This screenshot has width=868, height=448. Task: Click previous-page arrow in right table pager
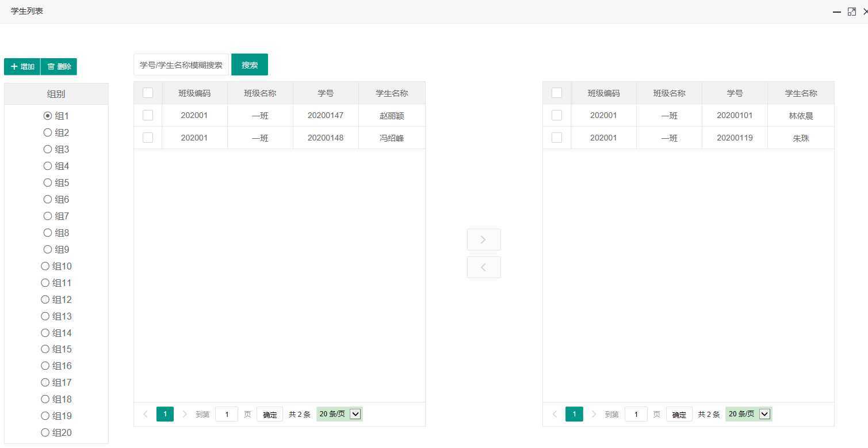click(x=555, y=414)
